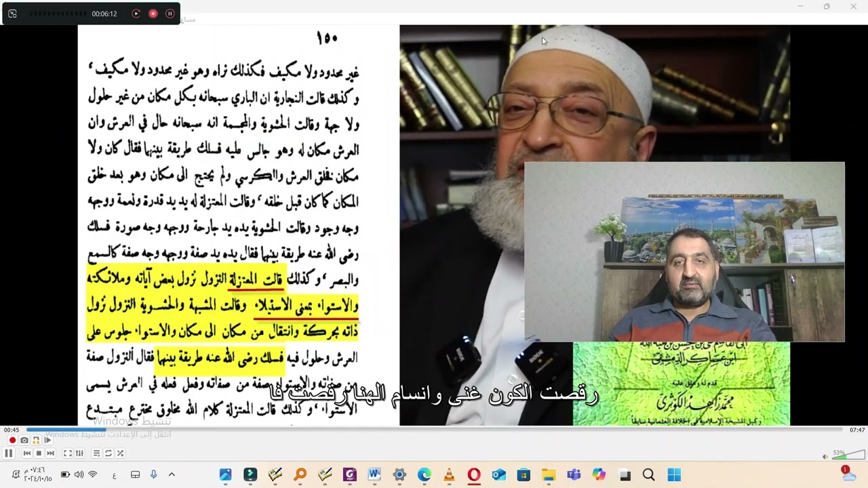Open Windows Settings gear from taskbar
The image size is (868, 488).
pyautogui.click(x=399, y=475)
